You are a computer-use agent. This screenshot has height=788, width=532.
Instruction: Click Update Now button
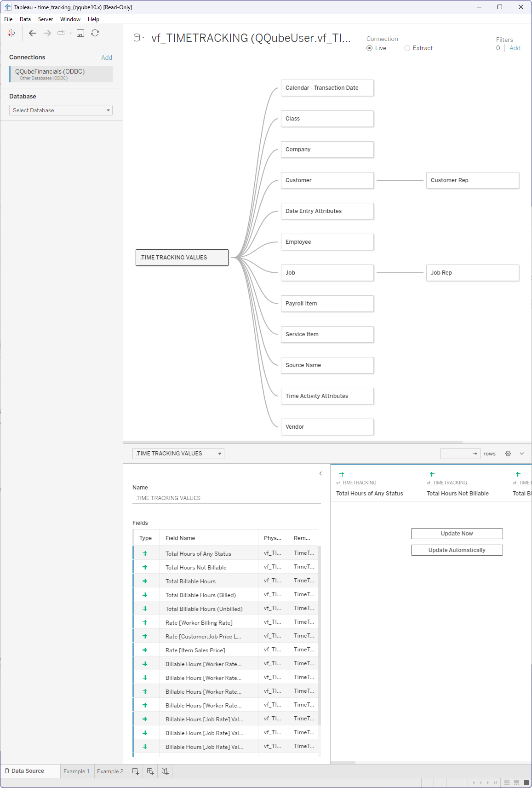(457, 534)
